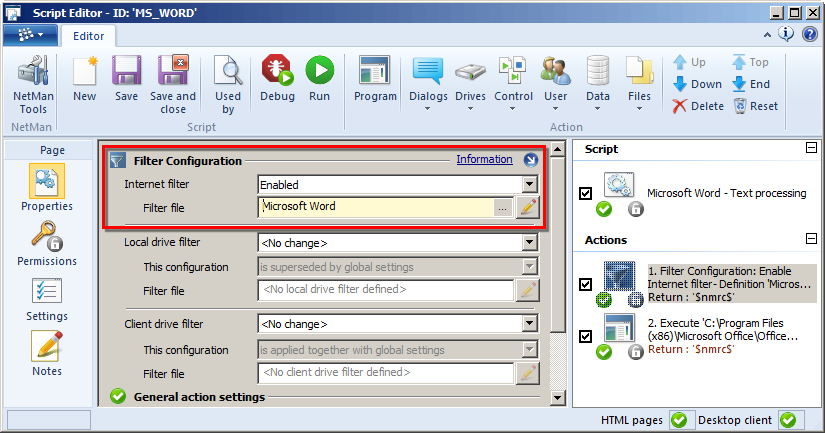Open the Internet filter dropdown
This screenshot has height=433, width=825.
529,185
